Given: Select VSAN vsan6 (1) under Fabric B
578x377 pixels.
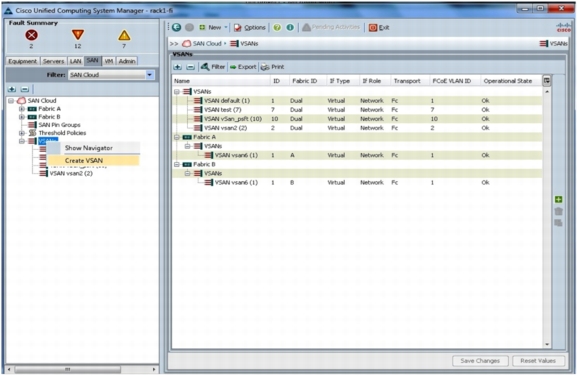Looking at the screenshot, I should pyautogui.click(x=357, y=182).
